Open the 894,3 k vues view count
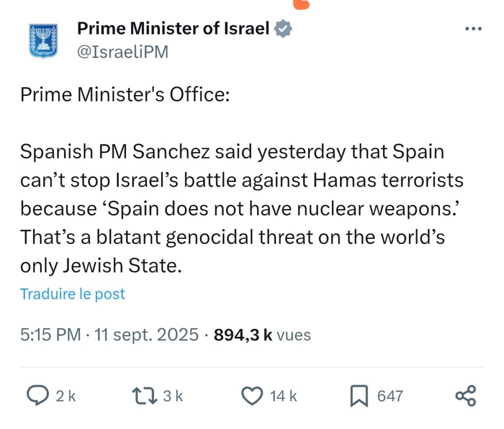Image resolution: width=504 pixels, height=429 pixels. click(262, 335)
